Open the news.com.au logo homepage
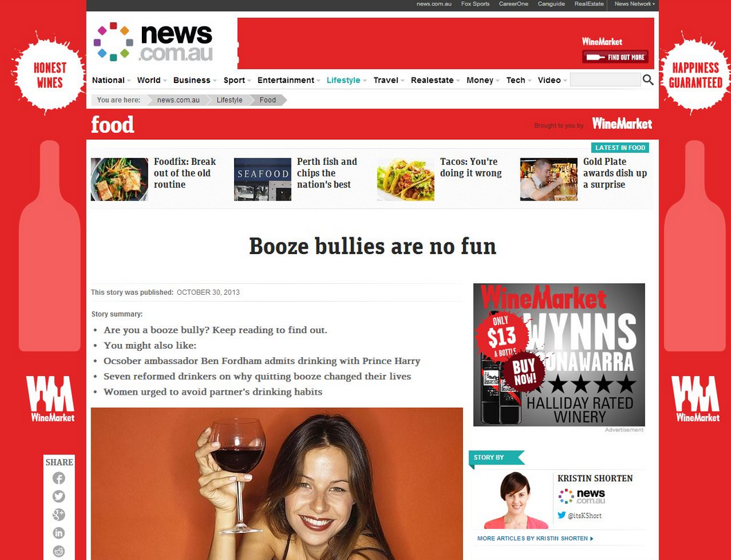731x560 pixels. 153,42
